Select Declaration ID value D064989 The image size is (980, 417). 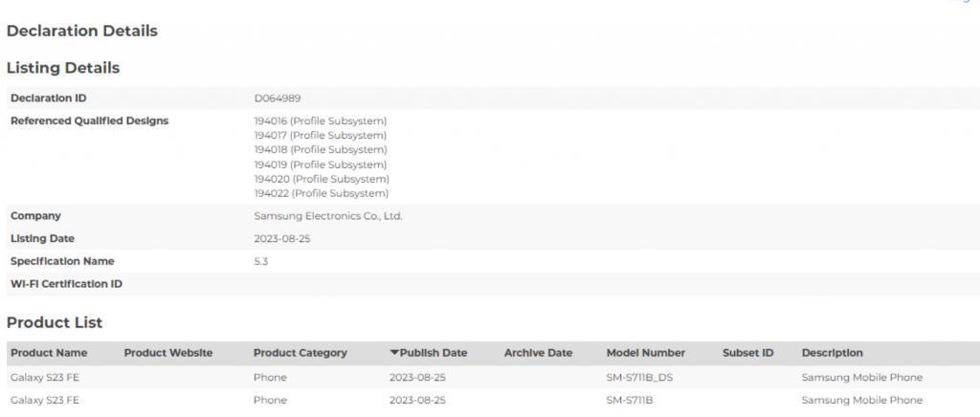point(278,99)
